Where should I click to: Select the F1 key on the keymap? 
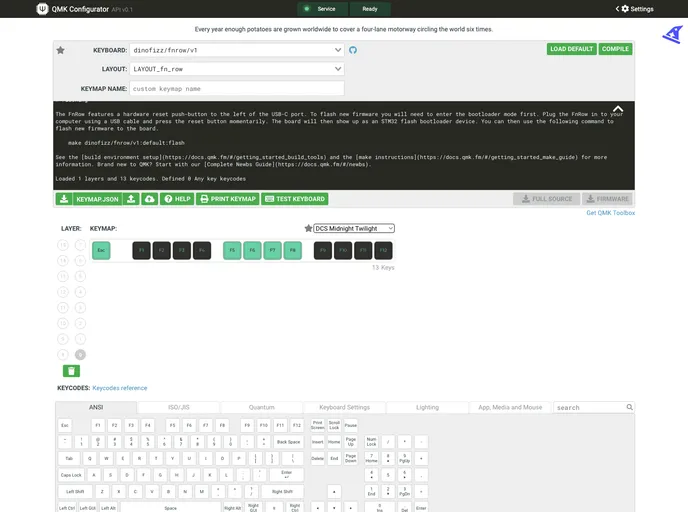point(141,251)
